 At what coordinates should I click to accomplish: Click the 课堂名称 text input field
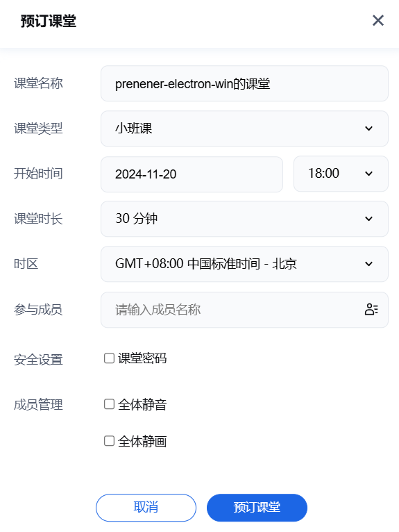point(244,83)
